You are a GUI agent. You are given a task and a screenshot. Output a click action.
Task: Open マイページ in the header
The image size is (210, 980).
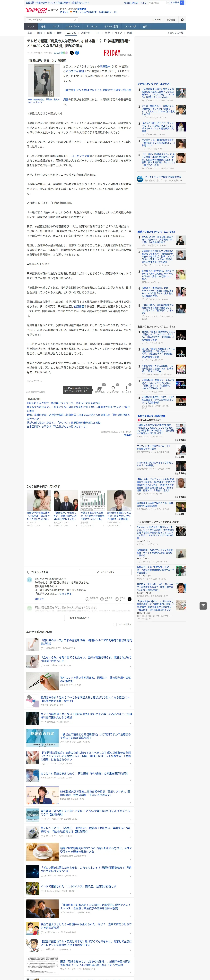tap(157, 20)
